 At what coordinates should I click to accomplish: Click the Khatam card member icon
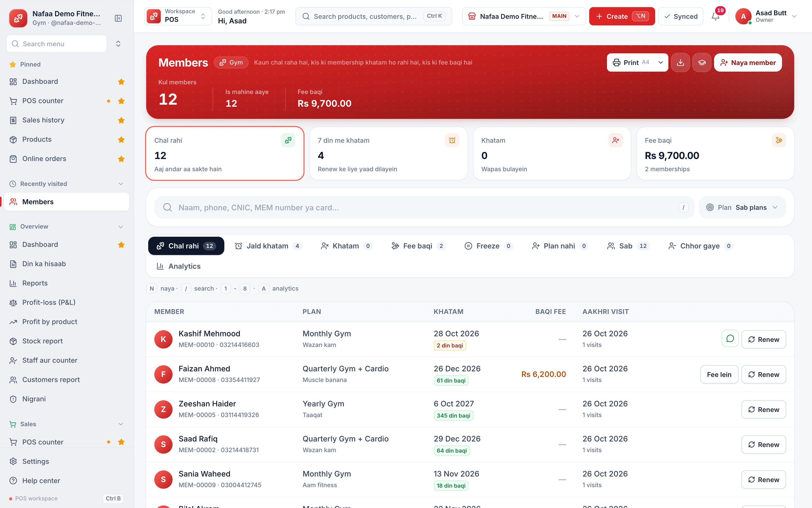click(x=615, y=140)
